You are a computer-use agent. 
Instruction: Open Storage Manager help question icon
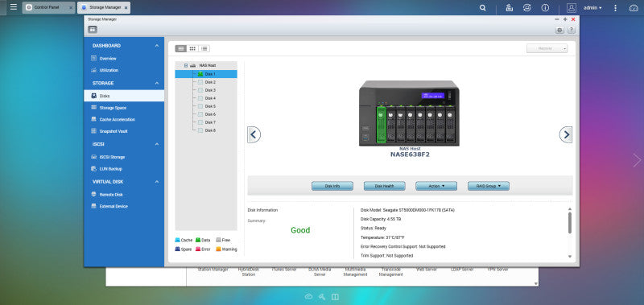click(571, 30)
